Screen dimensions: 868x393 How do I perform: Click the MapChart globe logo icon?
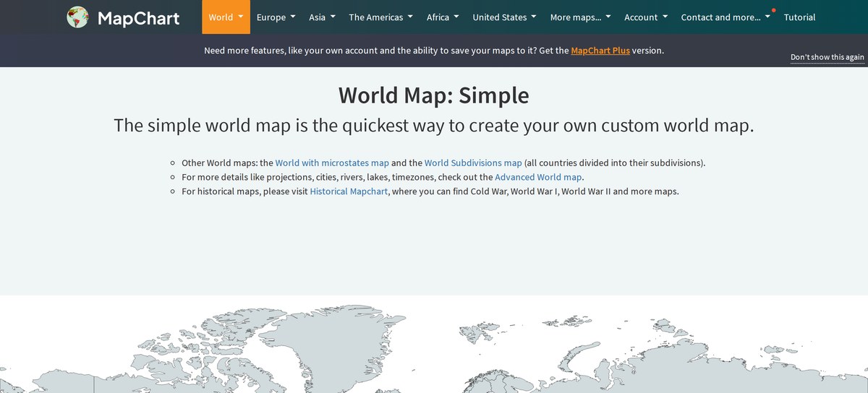tap(77, 17)
